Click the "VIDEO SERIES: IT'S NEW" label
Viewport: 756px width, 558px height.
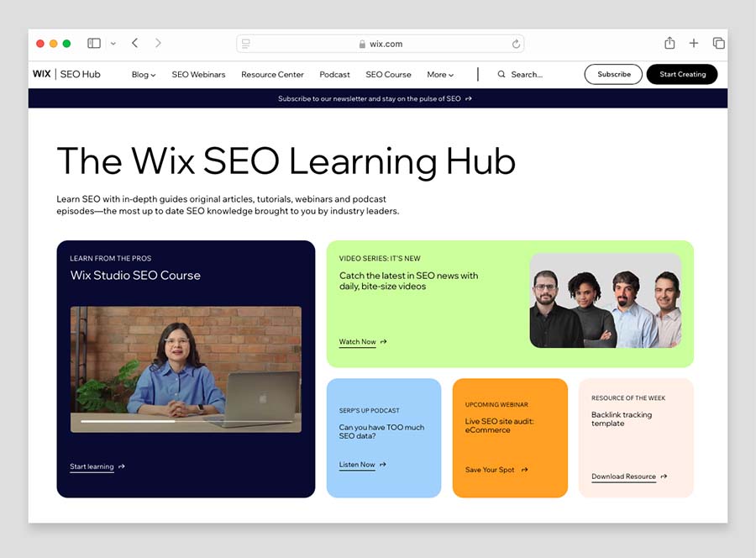pos(380,259)
